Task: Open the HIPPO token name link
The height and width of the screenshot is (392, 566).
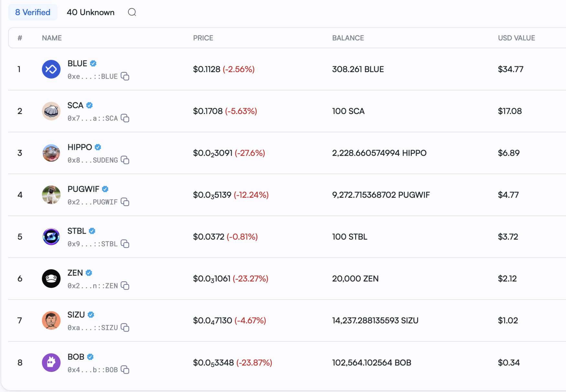Action: tap(80, 147)
